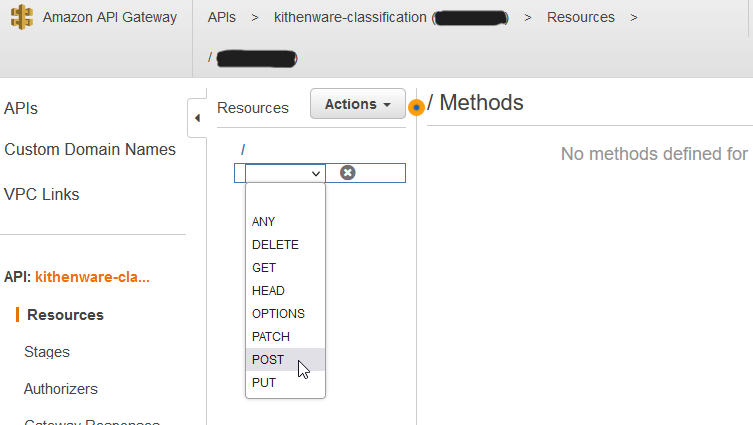Select PUT from the method list
Screen dimensions: 753x425
tap(285, 383)
